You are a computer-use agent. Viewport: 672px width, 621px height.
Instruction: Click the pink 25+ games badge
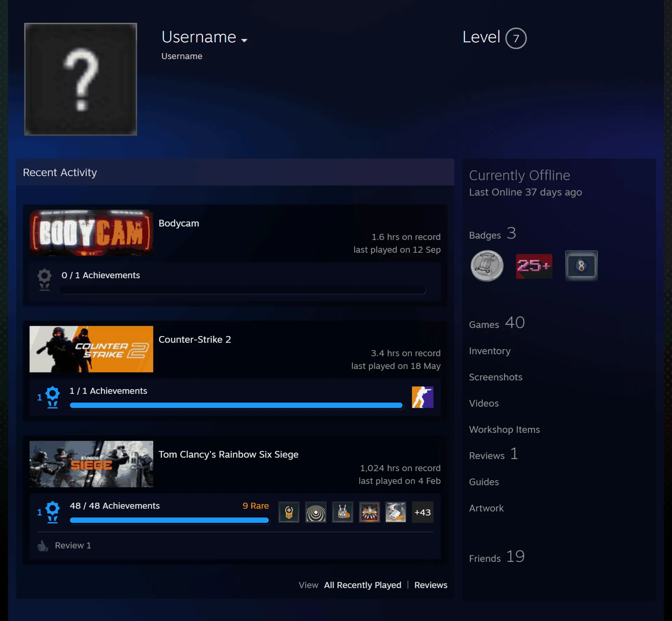[x=534, y=266]
